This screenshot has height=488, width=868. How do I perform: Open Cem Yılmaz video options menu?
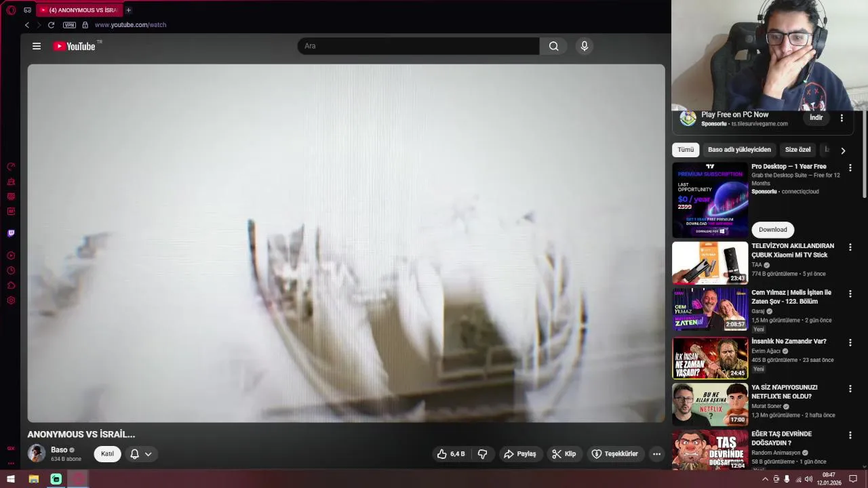point(850,294)
